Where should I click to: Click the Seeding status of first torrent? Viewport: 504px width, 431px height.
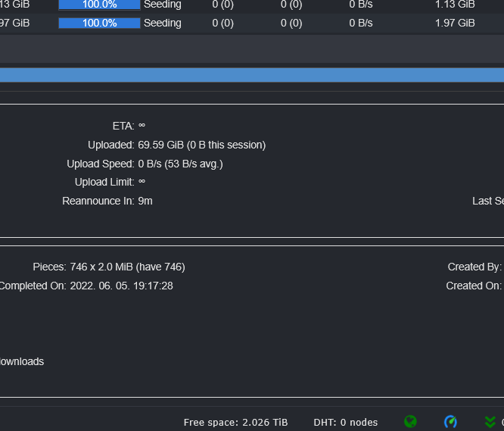tap(162, 5)
